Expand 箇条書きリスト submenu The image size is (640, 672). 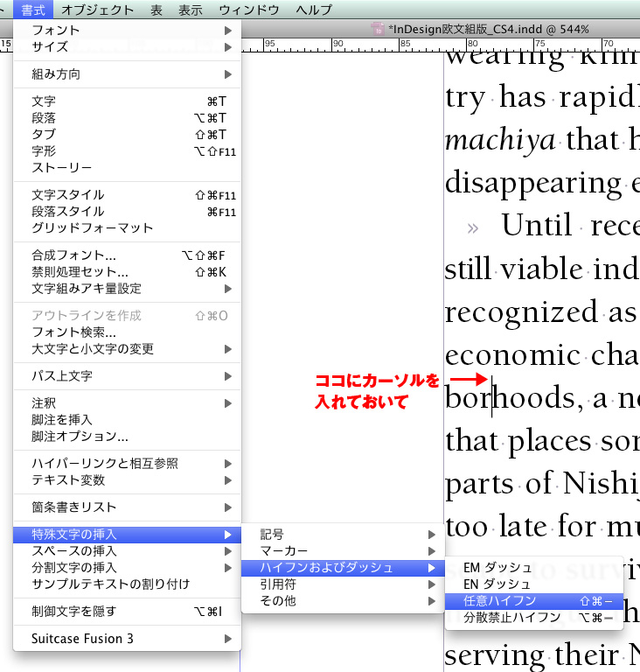click(x=127, y=507)
